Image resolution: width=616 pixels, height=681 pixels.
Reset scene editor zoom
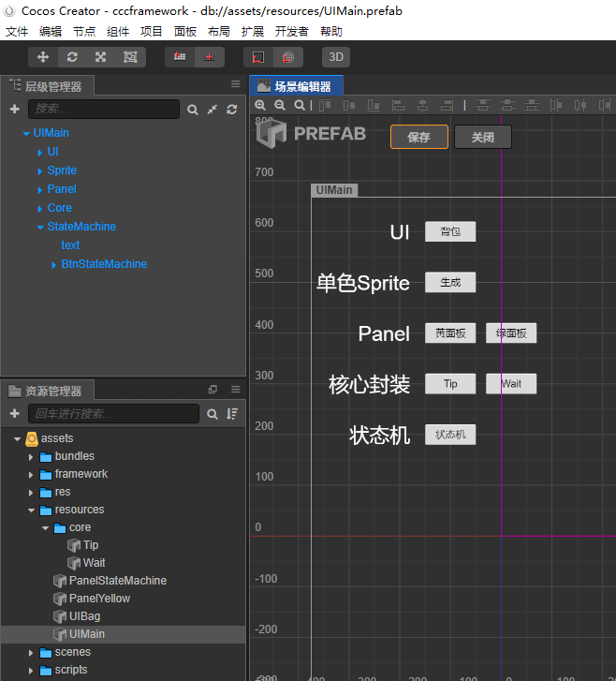point(299,105)
